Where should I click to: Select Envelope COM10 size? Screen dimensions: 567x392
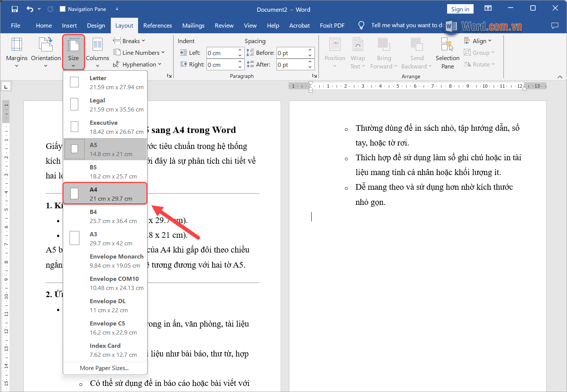pyautogui.click(x=105, y=283)
